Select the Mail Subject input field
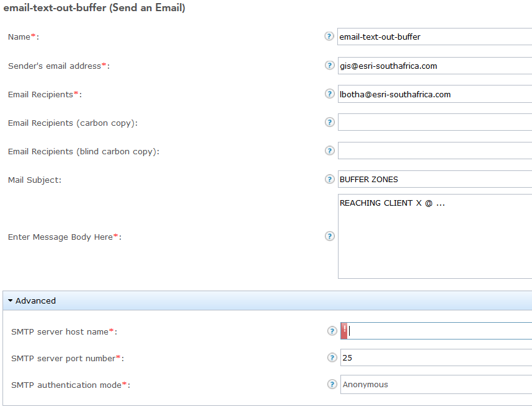 434,179
